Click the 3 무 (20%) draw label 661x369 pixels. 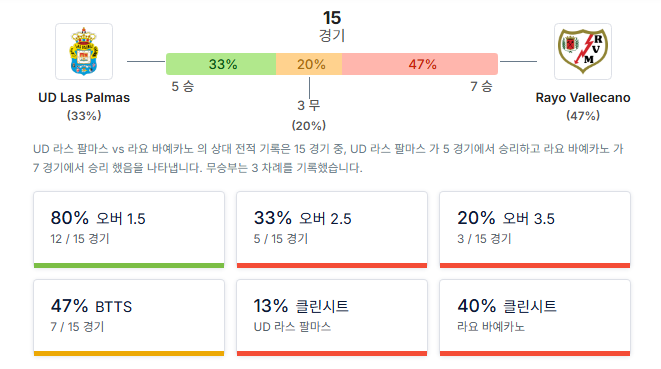click(x=309, y=115)
